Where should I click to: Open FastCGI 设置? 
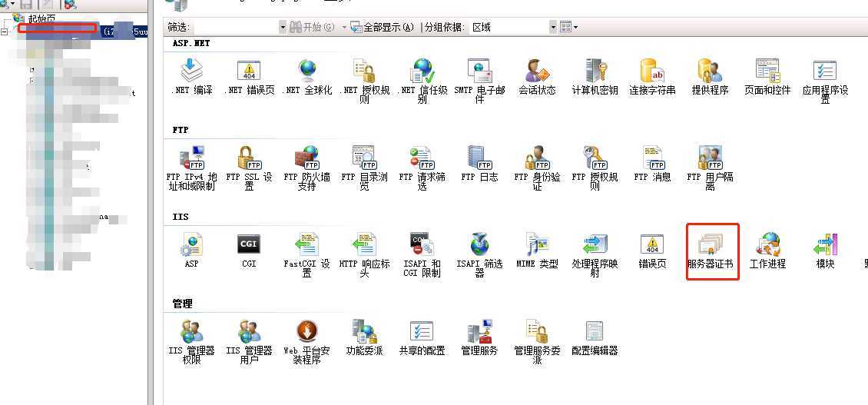pyautogui.click(x=306, y=255)
